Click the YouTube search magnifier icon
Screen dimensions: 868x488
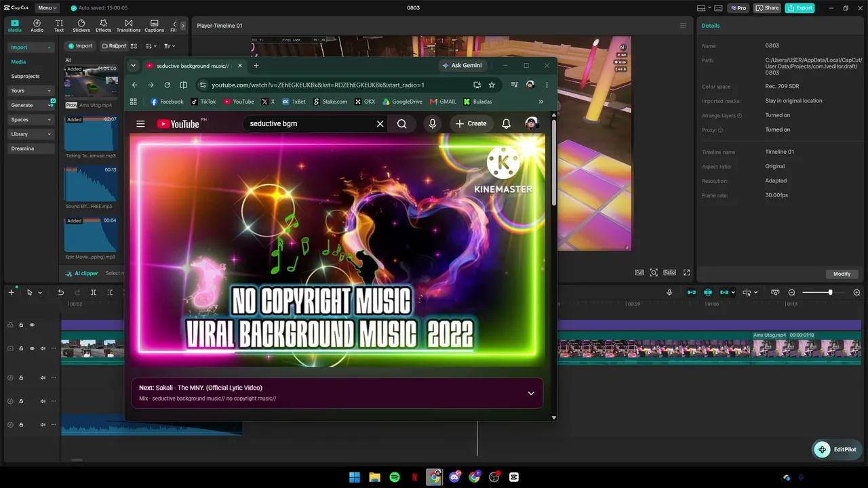[x=402, y=124]
